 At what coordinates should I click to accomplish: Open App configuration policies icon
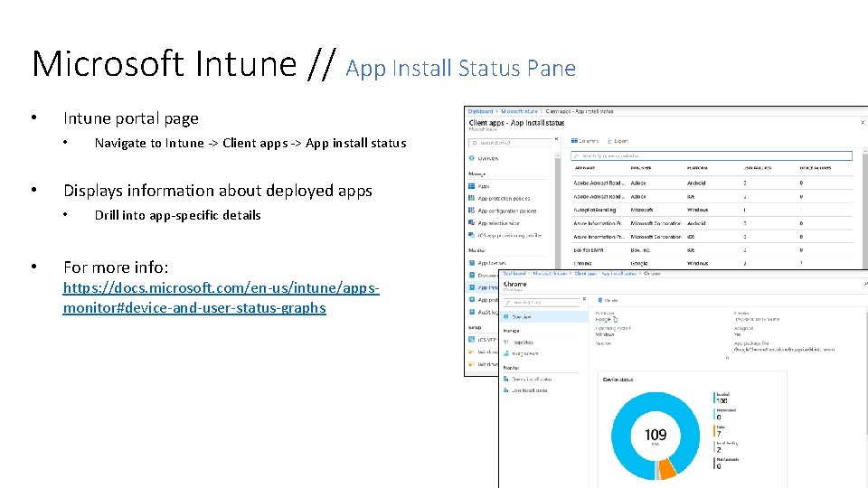[472, 211]
